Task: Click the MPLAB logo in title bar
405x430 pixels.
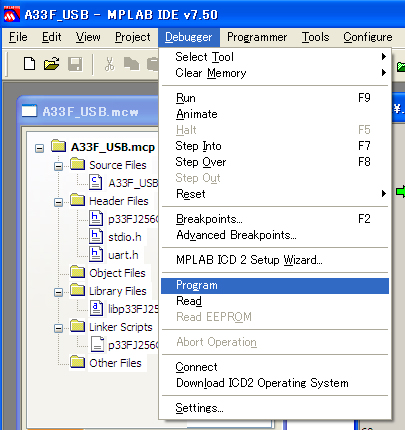Action: 12,15
